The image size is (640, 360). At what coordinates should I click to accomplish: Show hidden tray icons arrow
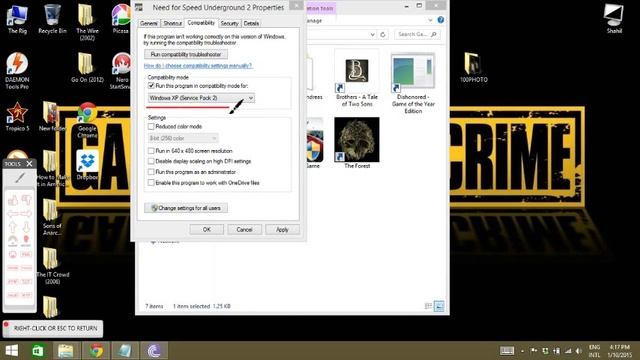click(522, 351)
